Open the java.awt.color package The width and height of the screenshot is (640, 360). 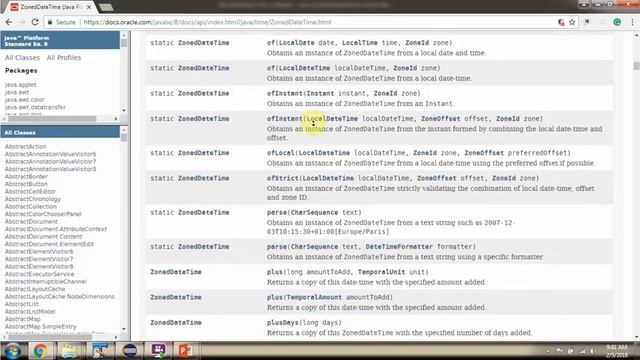pyautogui.click(x=24, y=99)
